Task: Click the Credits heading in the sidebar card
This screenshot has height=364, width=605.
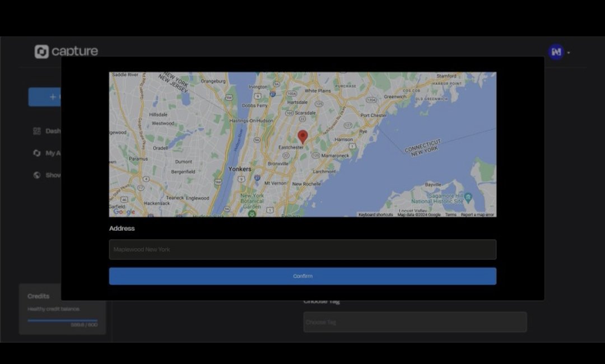Action: coord(39,296)
